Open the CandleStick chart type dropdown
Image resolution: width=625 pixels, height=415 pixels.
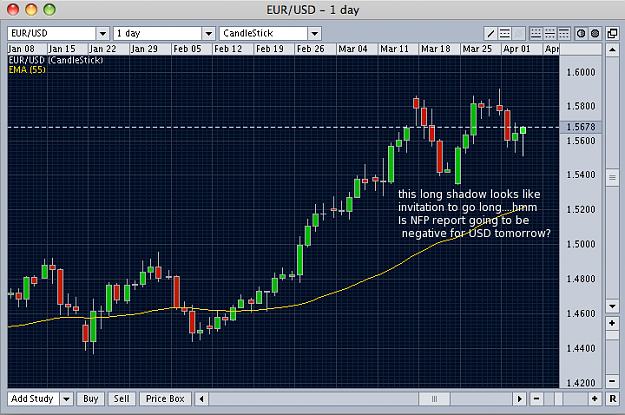coord(314,33)
